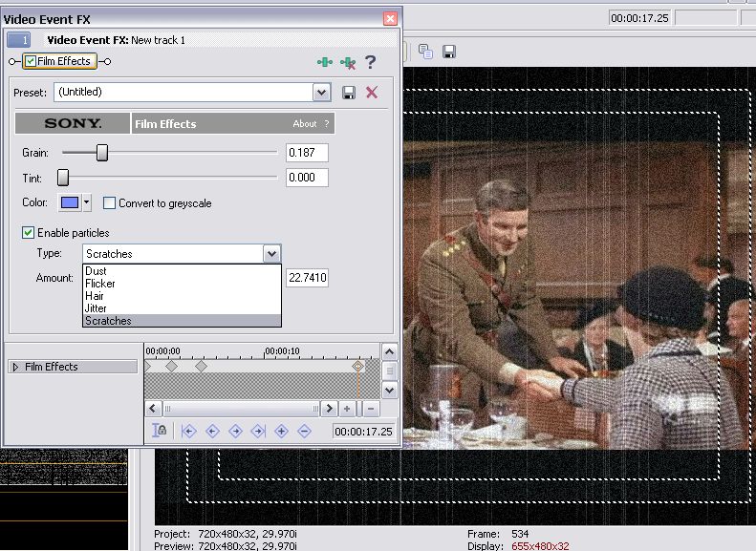Click the SONY logo banner
Screen dimensions: 756x551
coord(73,123)
